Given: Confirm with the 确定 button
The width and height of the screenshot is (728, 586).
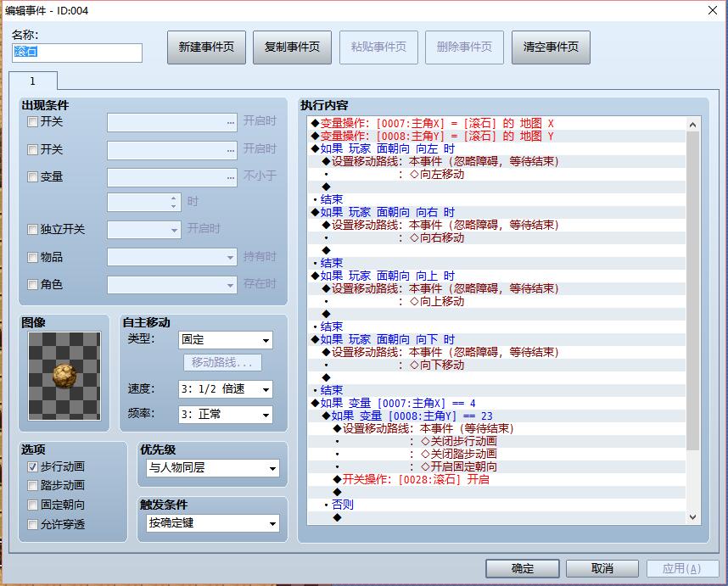Looking at the screenshot, I should click(x=523, y=568).
